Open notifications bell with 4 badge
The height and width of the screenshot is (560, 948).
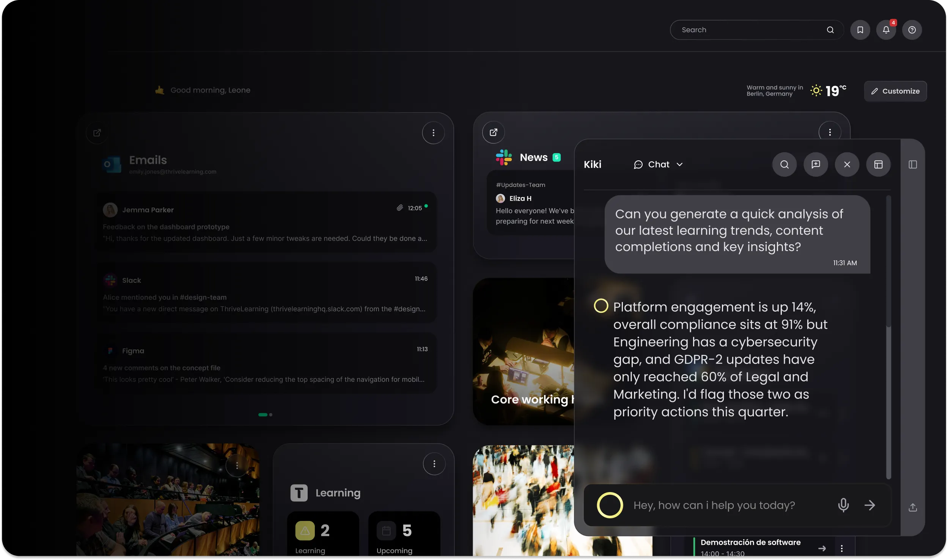(886, 30)
